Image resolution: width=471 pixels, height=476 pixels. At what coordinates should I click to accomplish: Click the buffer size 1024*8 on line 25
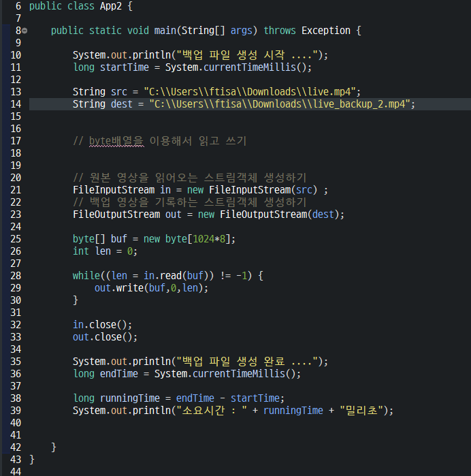(x=209, y=239)
